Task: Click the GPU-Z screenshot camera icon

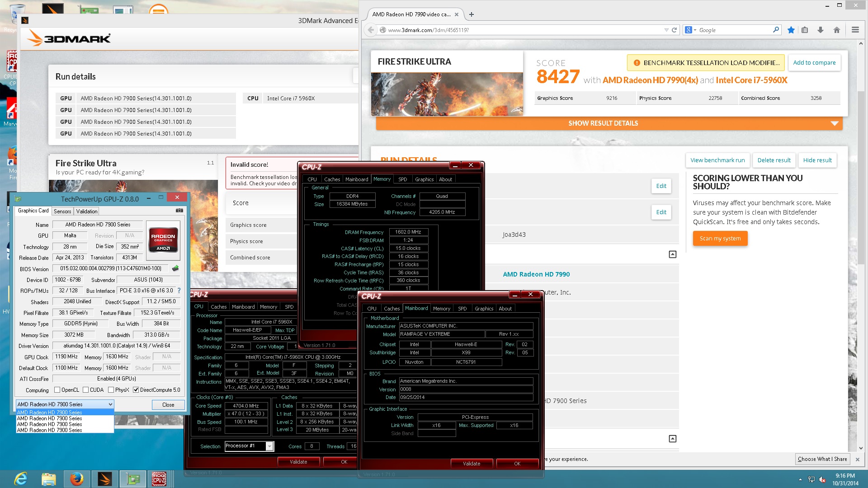Action: 179,211
